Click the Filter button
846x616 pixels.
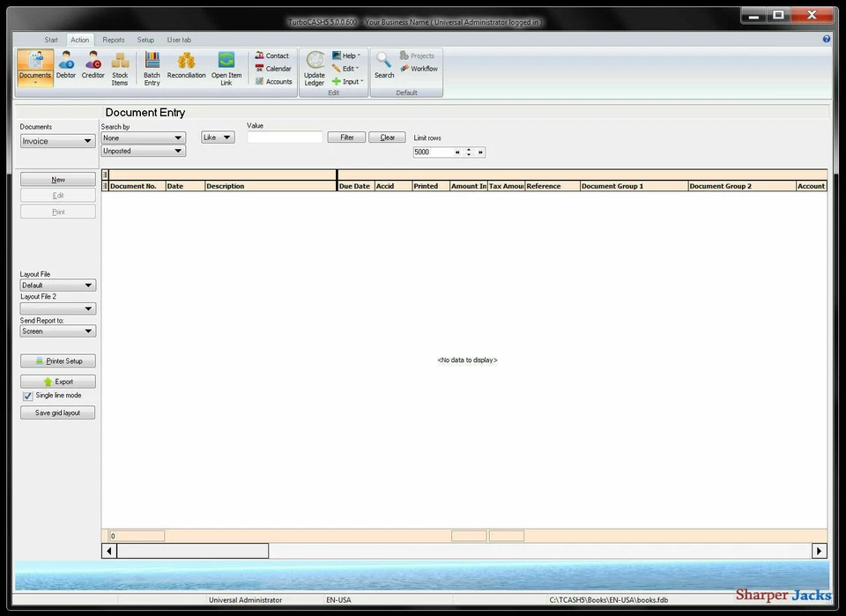pos(346,137)
